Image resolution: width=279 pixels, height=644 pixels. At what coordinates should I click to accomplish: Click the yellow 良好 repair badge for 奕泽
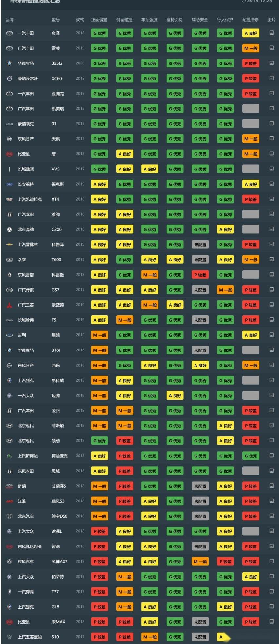251,33
